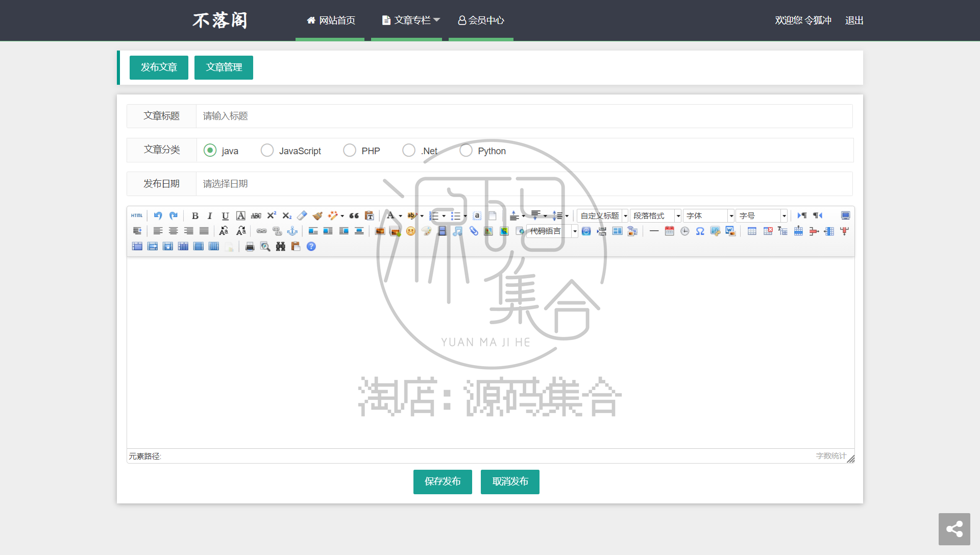This screenshot has width=980, height=555.
Task: Open the 自定义标题 dropdown
Action: pyautogui.click(x=603, y=216)
